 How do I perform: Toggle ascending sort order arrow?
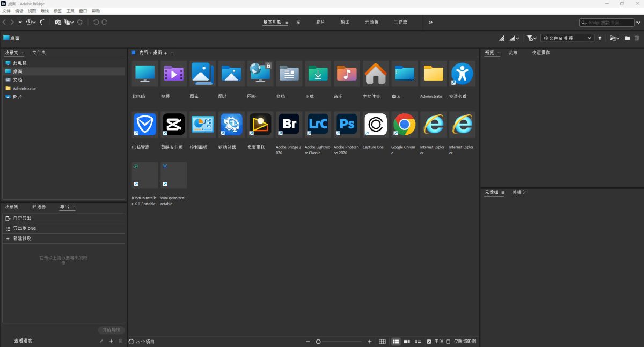point(600,38)
